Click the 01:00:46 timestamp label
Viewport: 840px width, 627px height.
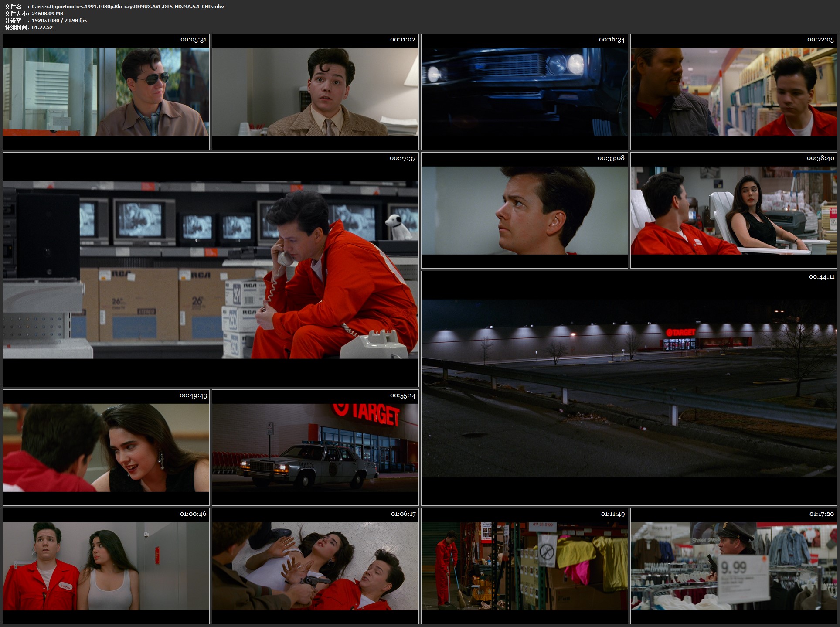pyautogui.click(x=193, y=514)
